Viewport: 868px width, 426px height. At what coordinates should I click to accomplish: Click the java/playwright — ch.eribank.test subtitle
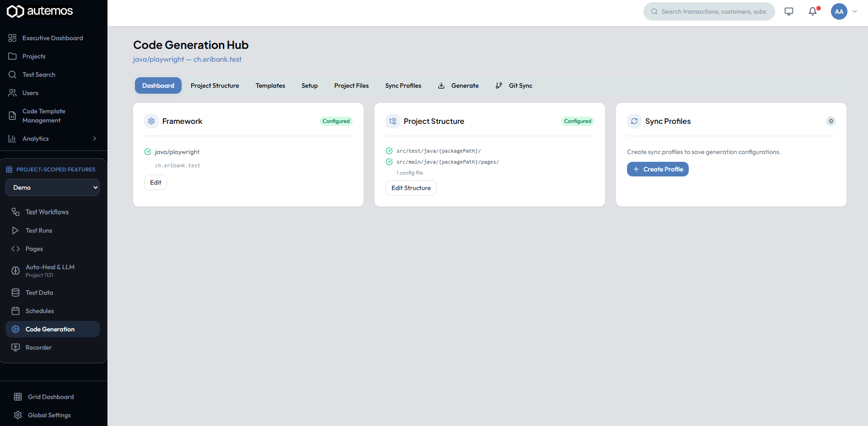pyautogui.click(x=187, y=59)
